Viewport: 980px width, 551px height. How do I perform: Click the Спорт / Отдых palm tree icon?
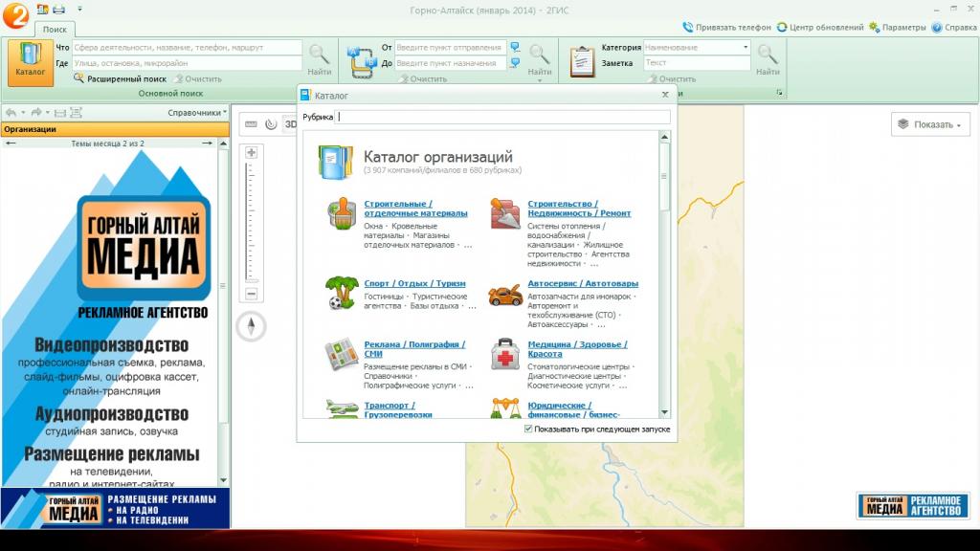click(x=342, y=294)
